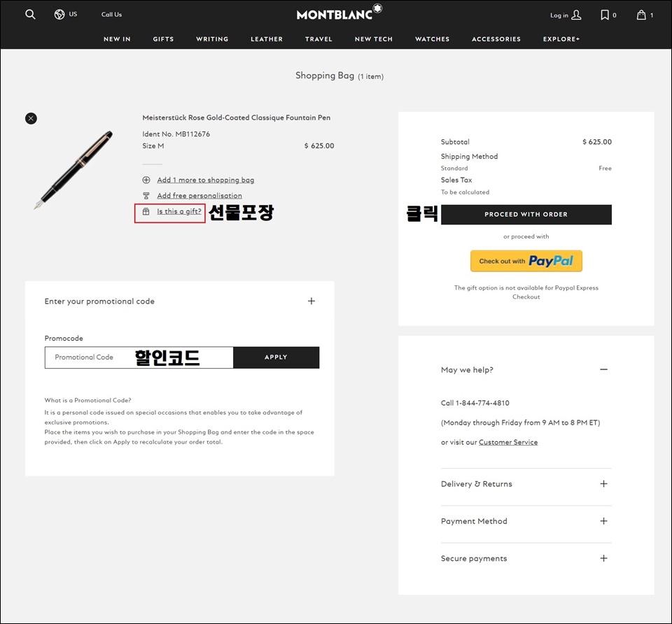Viewport: 672px width, 624px height.
Task: Open the EXPLORE+ menu
Action: tap(561, 39)
